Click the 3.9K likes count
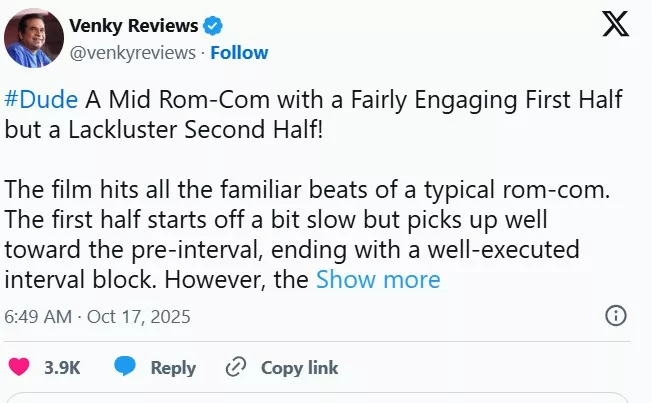The width and height of the screenshot is (652, 403). click(x=60, y=367)
